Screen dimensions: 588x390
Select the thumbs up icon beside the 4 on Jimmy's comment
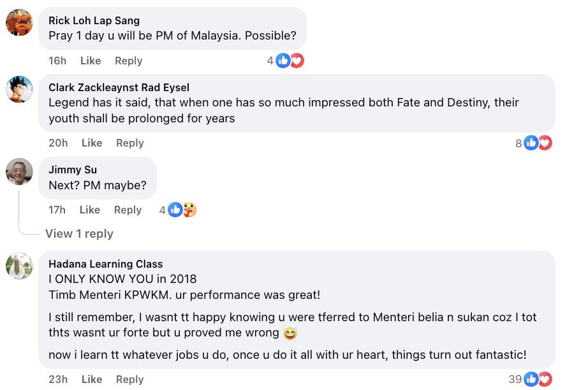pyautogui.click(x=177, y=209)
